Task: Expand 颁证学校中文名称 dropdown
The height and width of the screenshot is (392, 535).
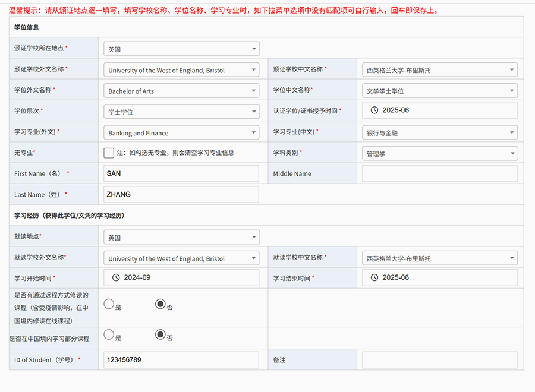Action: [440, 70]
